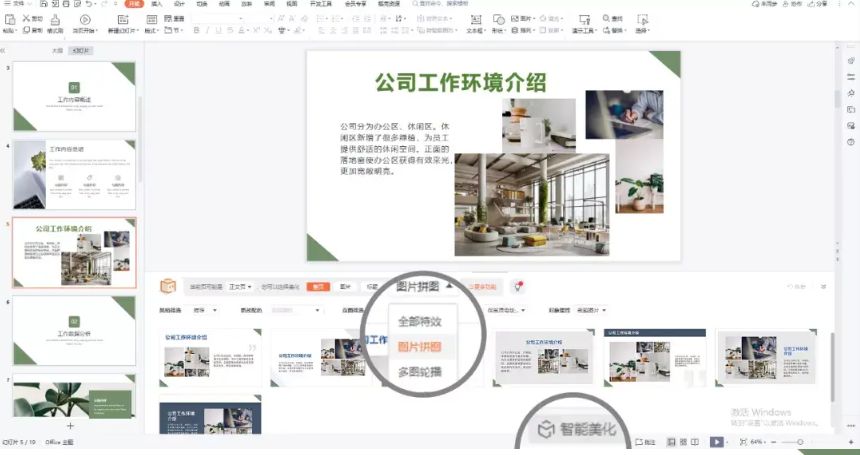Open the Shapes (形状) tool

pyautogui.click(x=497, y=20)
